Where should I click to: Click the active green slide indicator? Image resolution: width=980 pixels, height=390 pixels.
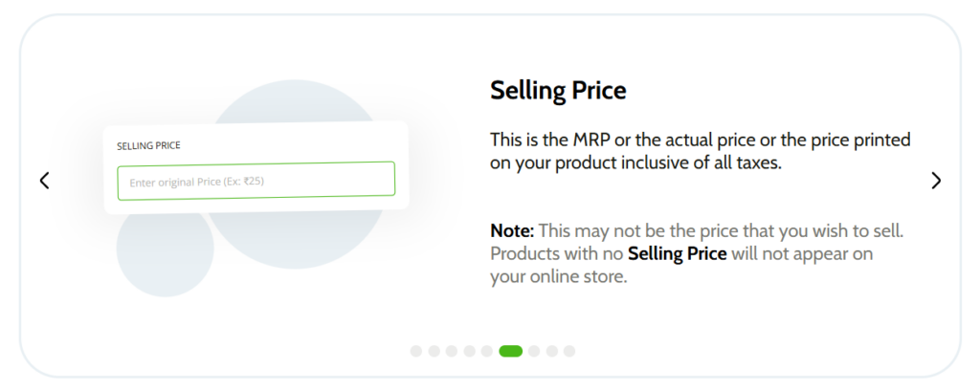click(511, 352)
